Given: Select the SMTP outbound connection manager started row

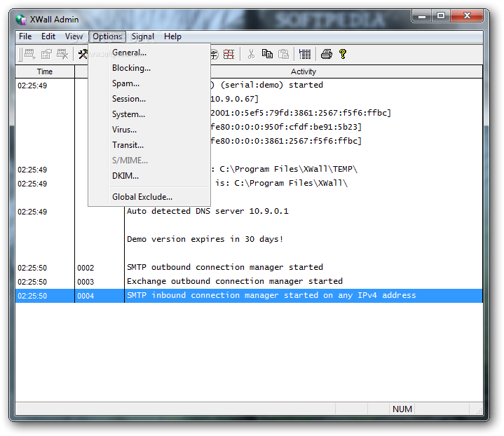Looking at the screenshot, I should point(249,267).
